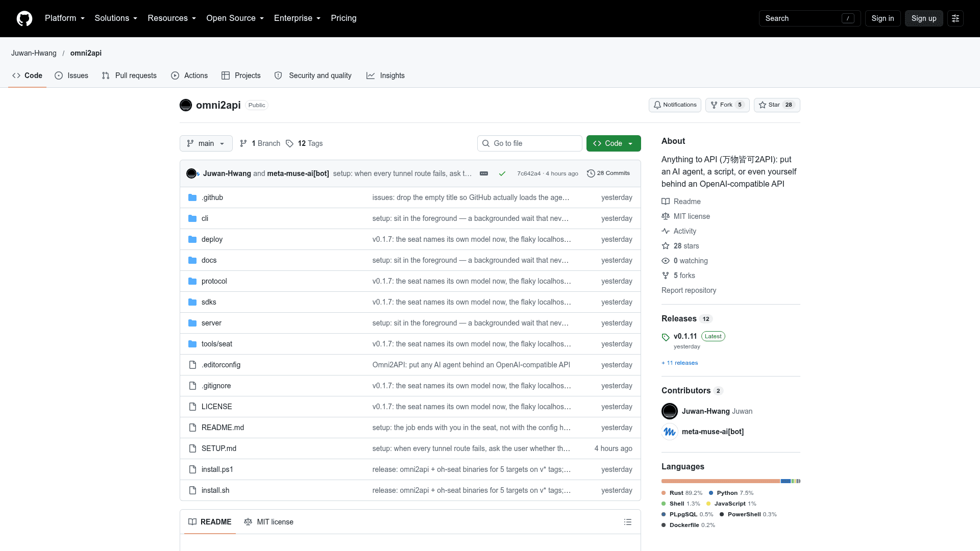Star the omni2api repository
This screenshot has height=551, width=980.
777,105
